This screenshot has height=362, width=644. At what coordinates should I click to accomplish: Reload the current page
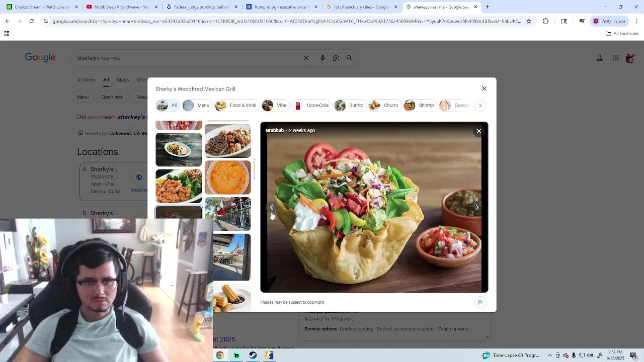point(32,21)
